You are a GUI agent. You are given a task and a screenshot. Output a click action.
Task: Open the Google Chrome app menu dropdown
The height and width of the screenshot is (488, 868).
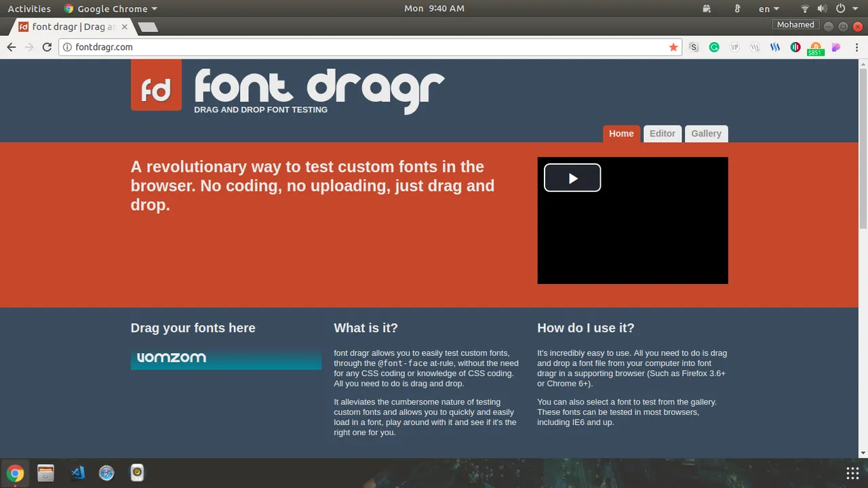click(111, 8)
